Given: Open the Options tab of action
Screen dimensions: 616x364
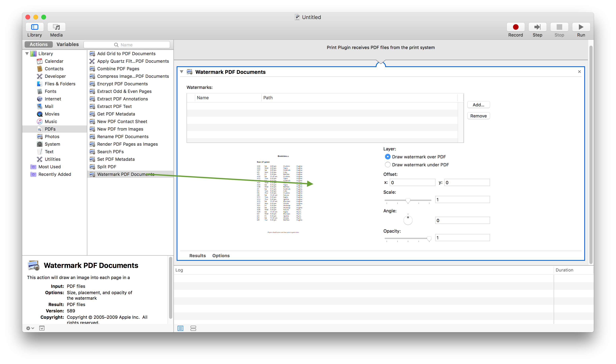Looking at the screenshot, I should coord(221,256).
